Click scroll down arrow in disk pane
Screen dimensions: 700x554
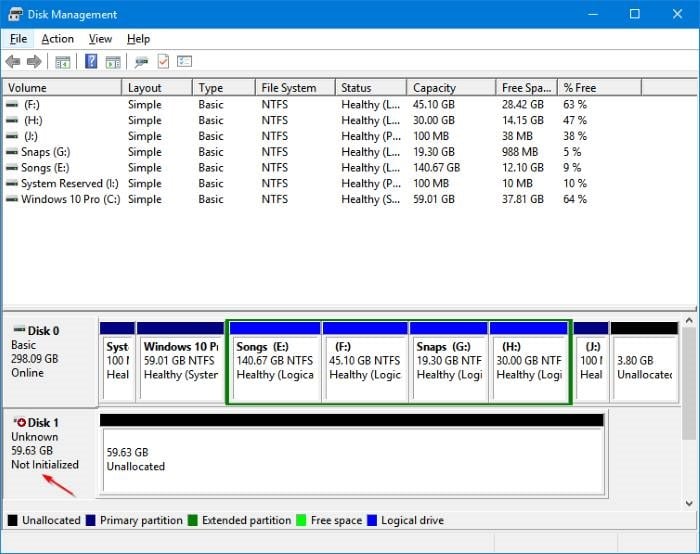click(x=689, y=503)
